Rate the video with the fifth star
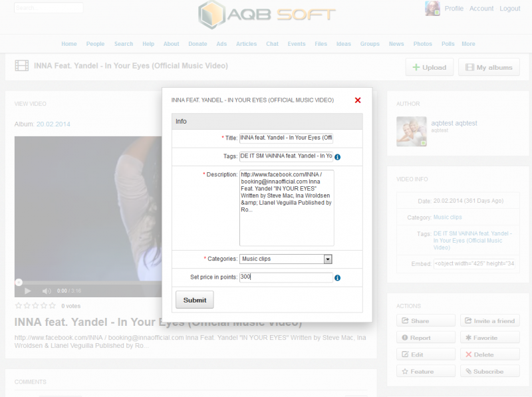 point(53,306)
